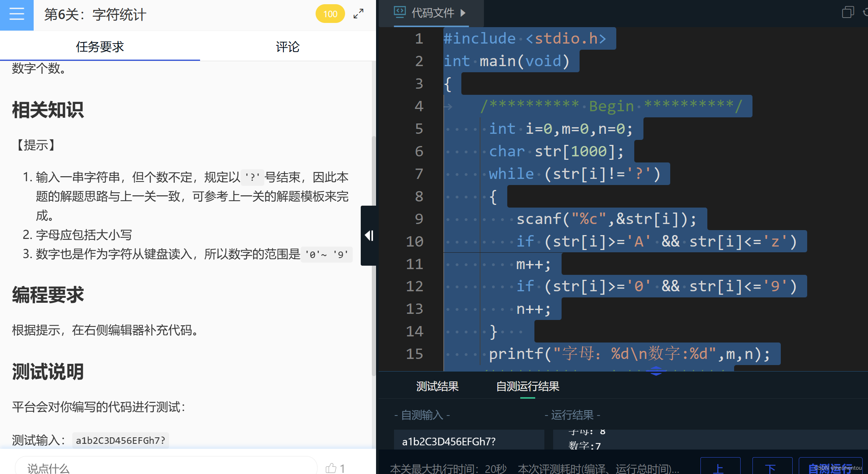Screen dimensions: 868x474
Task: Select the 自测运行结果 tab
Action: [528, 386]
